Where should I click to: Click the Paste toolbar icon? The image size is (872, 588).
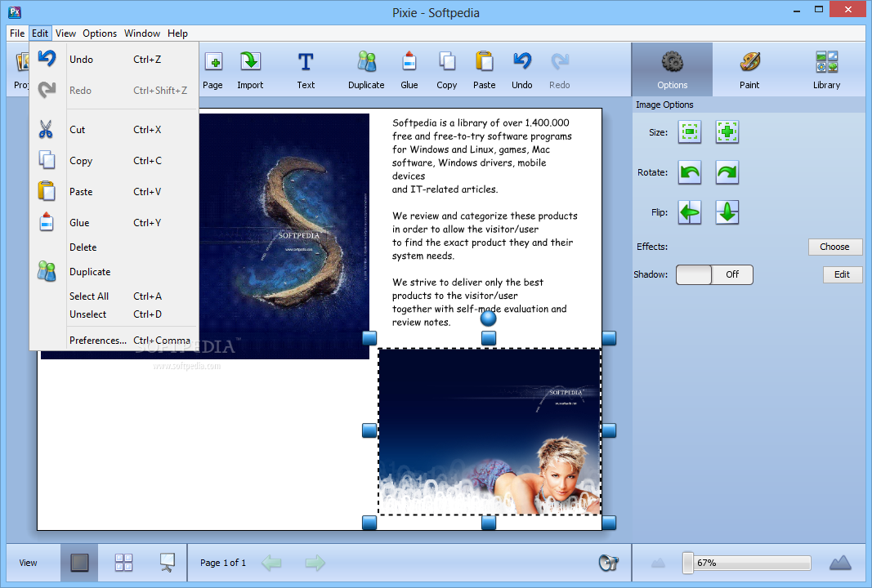coord(484,62)
